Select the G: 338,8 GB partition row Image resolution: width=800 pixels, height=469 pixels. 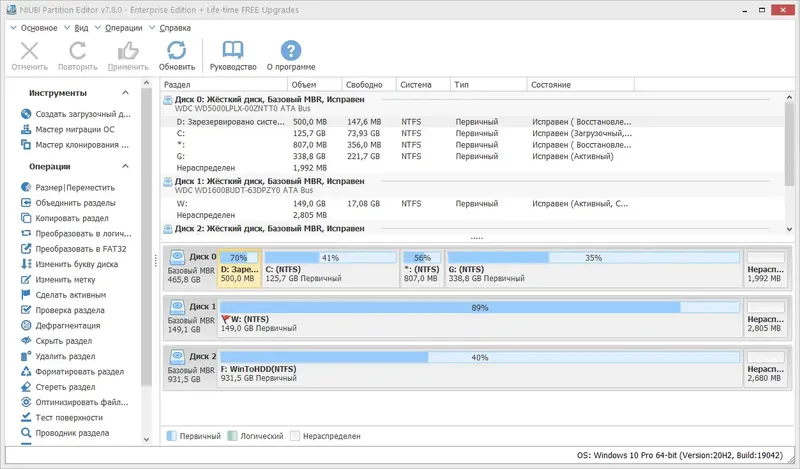[x=473, y=156]
